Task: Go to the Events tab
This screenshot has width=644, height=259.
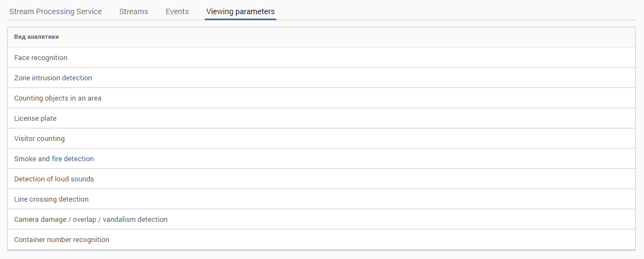Action: coord(177,11)
